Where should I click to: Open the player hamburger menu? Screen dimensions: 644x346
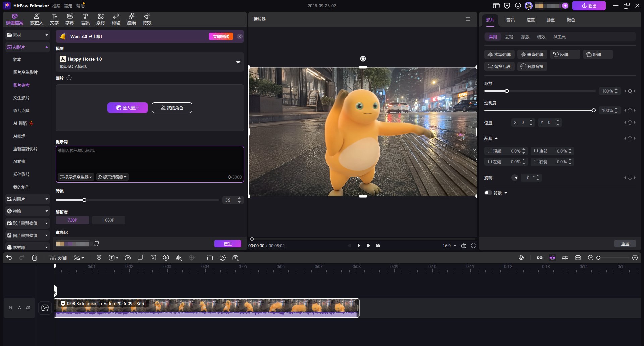coord(468,19)
